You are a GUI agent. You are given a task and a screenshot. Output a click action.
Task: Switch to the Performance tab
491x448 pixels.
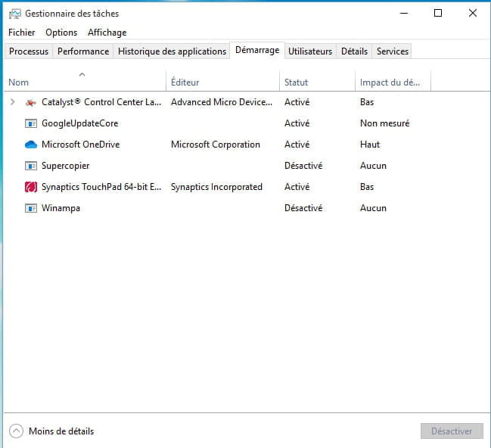(x=83, y=51)
